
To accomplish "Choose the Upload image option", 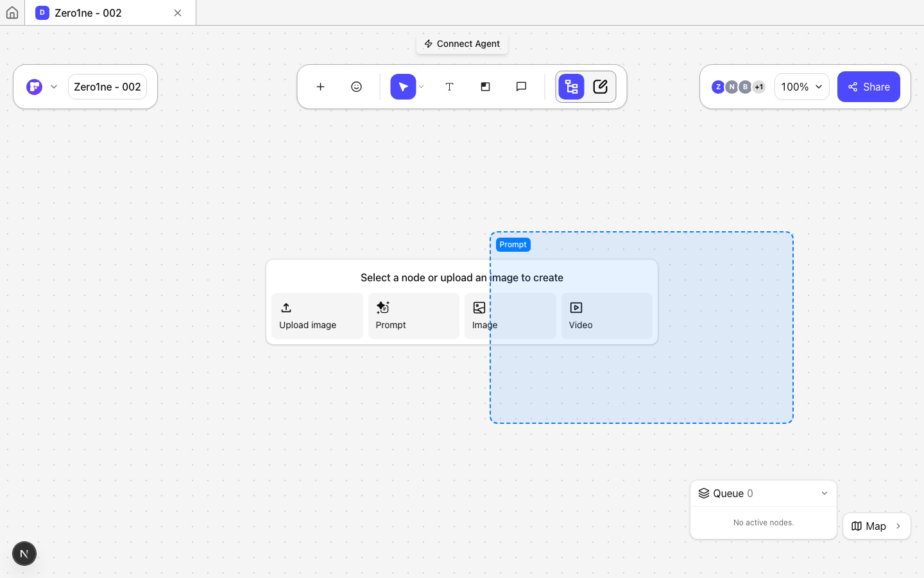I will coord(317,316).
